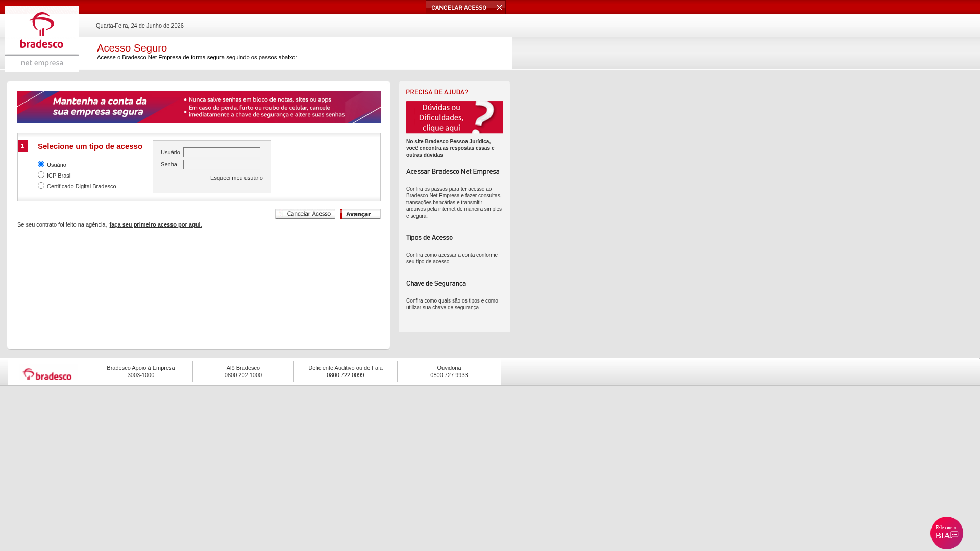Click Confira como acessar a conta description
The width and height of the screenshot is (980, 551).
(x=452, y=258)
